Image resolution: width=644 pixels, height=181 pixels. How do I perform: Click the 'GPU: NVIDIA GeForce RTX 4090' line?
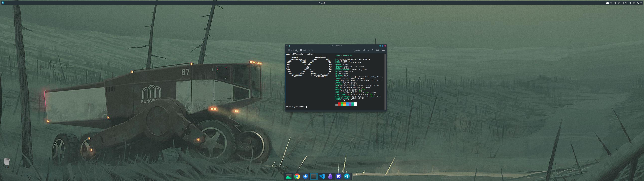click(352, 87)
